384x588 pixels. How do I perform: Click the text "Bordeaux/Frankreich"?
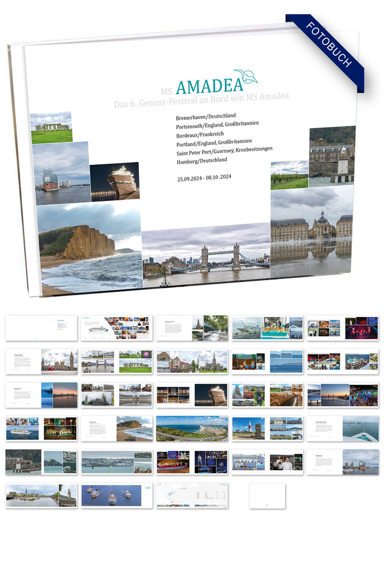[200, 134]
